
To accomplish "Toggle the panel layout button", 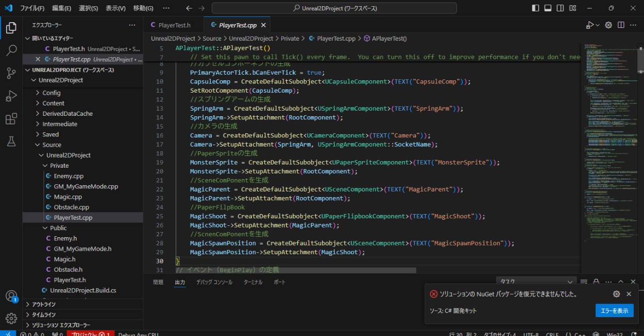I will [x=548, y=8].
